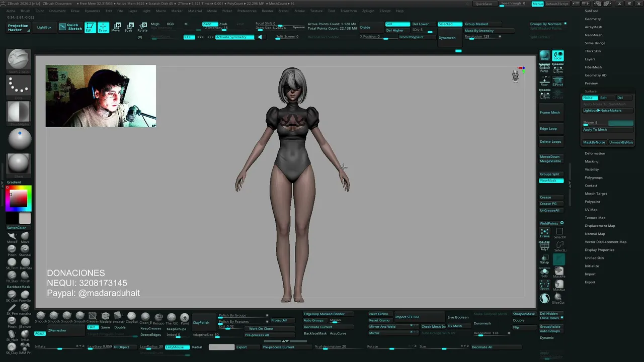Expand the ArrayMesh subpalette
Screen dimensions: 644x362
pyautogui.click(x=594, y=27)
